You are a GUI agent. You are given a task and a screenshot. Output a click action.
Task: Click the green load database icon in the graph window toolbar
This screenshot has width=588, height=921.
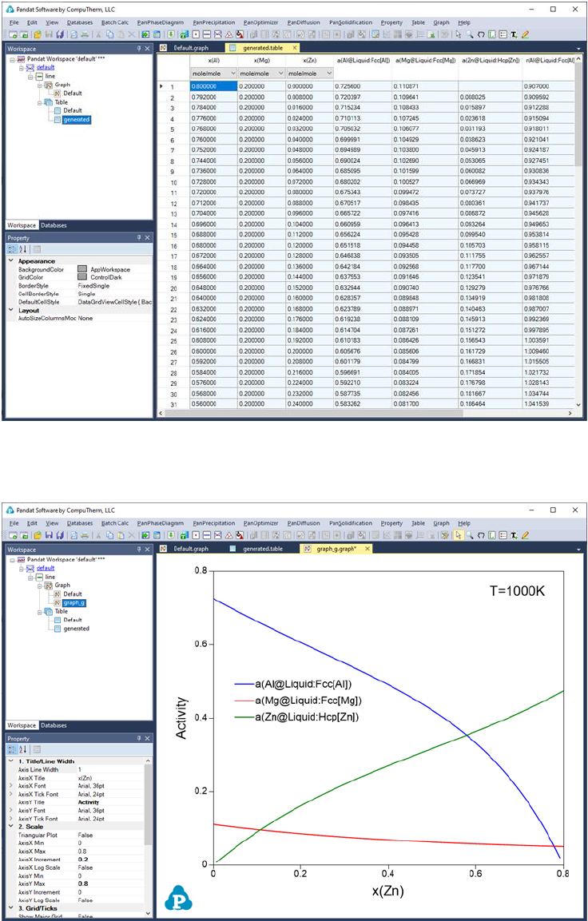[169, 535]
